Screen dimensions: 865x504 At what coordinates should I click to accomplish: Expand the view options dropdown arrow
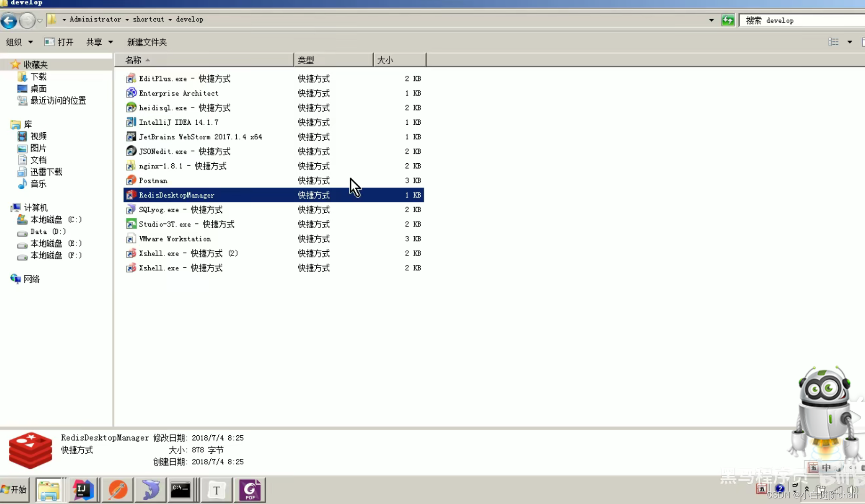849,42
